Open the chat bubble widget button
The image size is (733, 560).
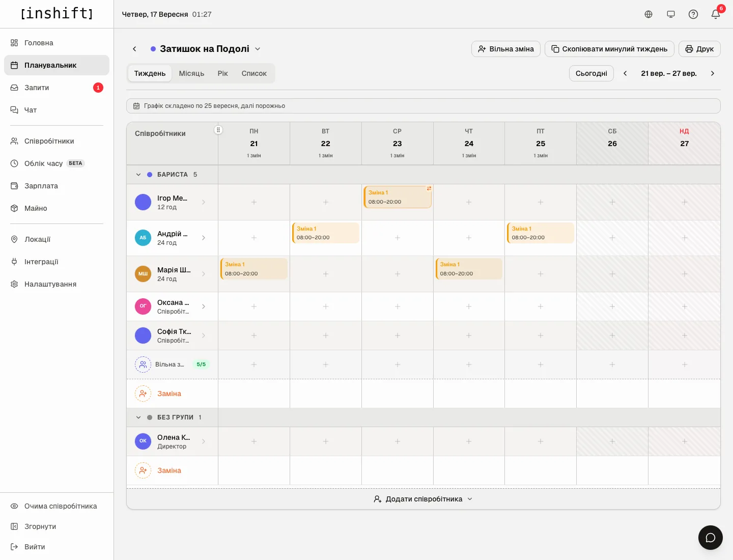(711, 538)
